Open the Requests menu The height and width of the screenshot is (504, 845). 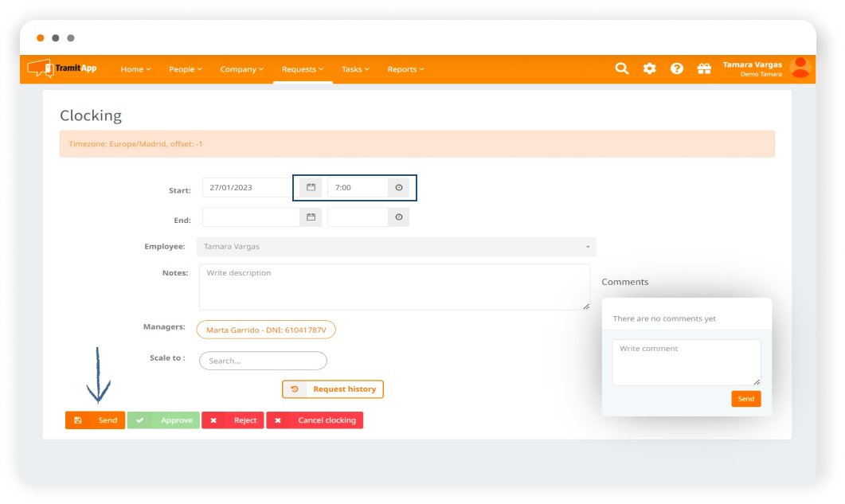point(303,69)
